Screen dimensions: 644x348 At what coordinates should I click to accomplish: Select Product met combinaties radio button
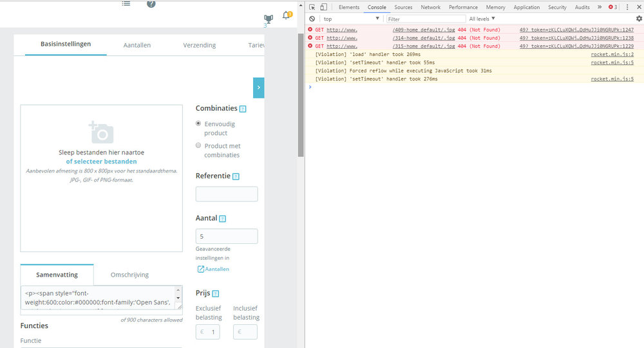198,145
